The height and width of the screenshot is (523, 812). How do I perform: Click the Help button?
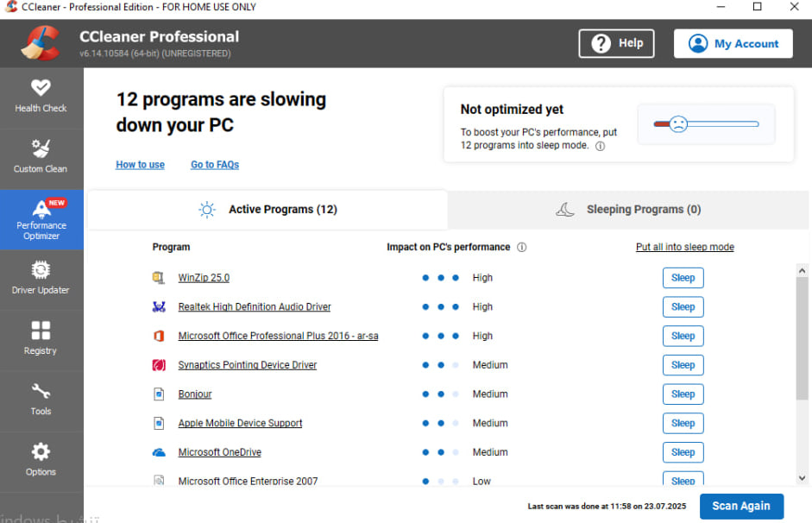[x=616, y=43]
